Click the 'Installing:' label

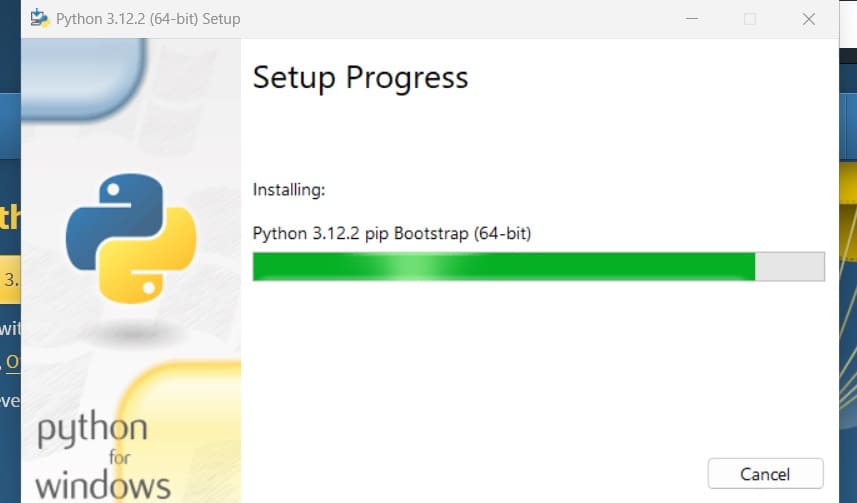289,190
